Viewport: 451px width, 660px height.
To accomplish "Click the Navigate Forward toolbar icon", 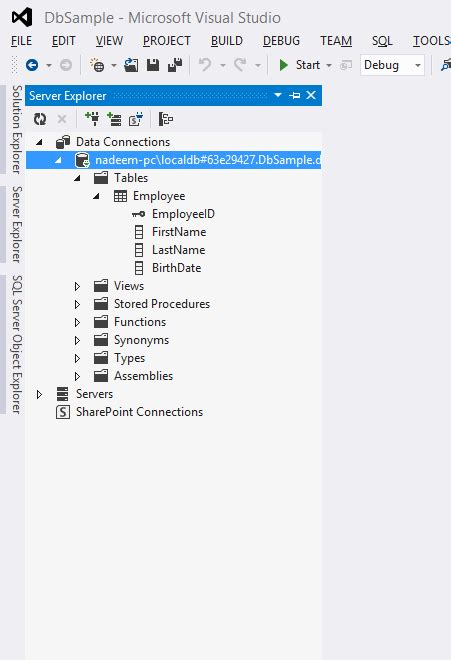I will pos(66,65).
